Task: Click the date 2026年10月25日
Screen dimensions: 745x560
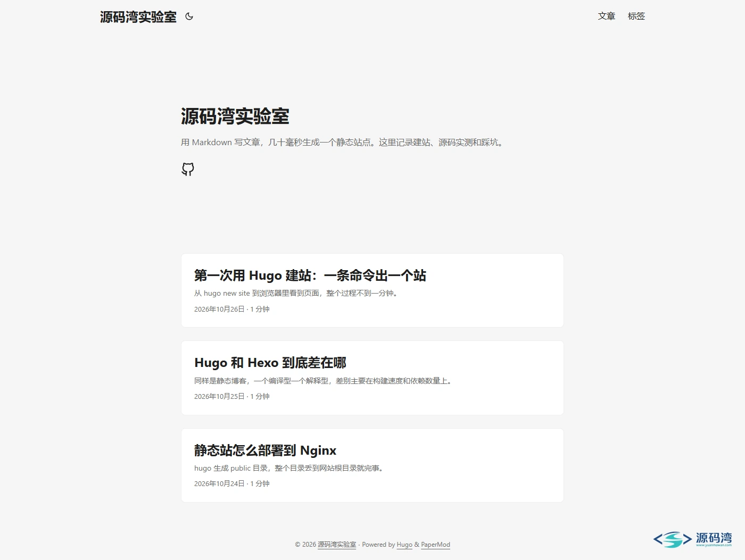Action: 219,396
